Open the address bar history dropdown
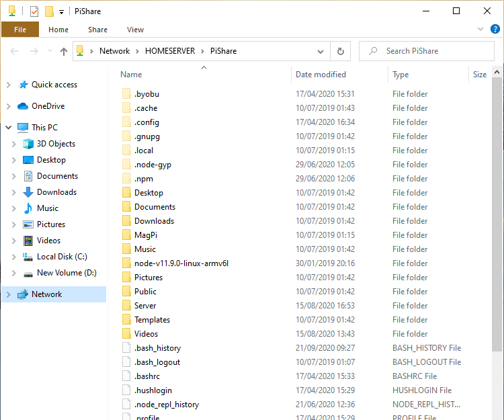This screenshot has width=504, height=420. [x=321, y=52]
